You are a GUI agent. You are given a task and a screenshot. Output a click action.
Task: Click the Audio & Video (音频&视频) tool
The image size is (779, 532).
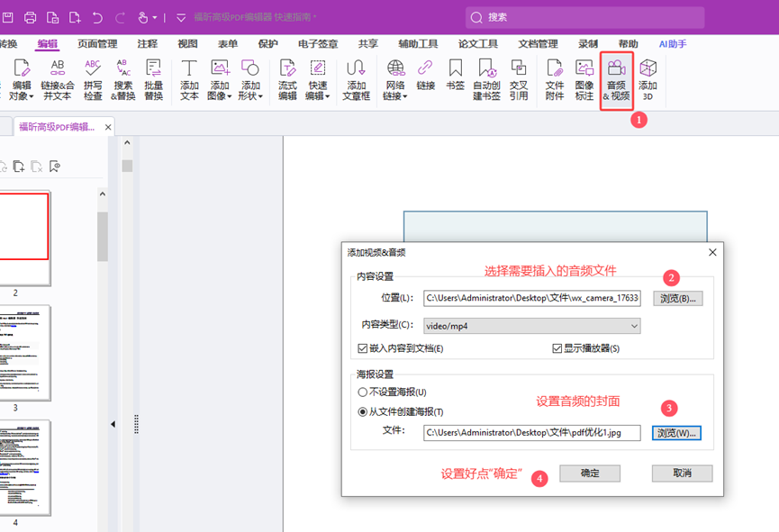click(616, 80)
